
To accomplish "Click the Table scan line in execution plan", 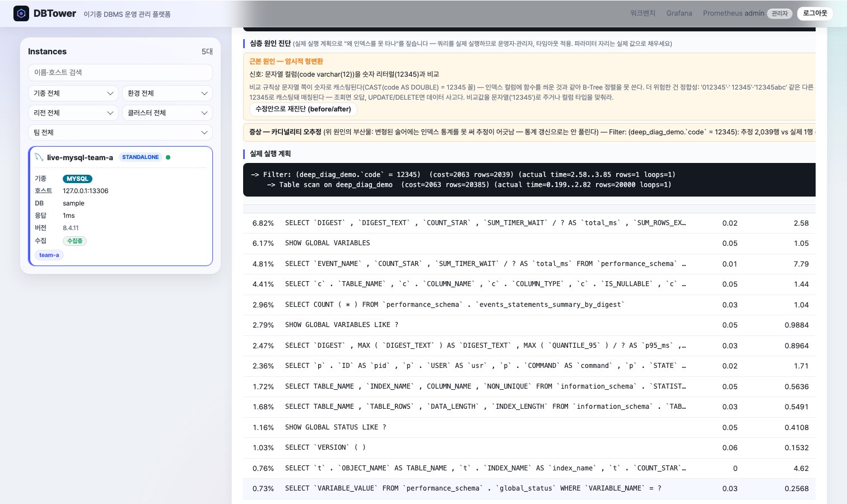I will 469,185.
